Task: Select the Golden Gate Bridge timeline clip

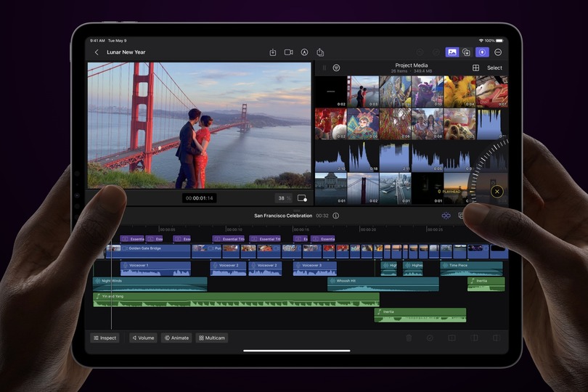Action: (x=149, y=251)
